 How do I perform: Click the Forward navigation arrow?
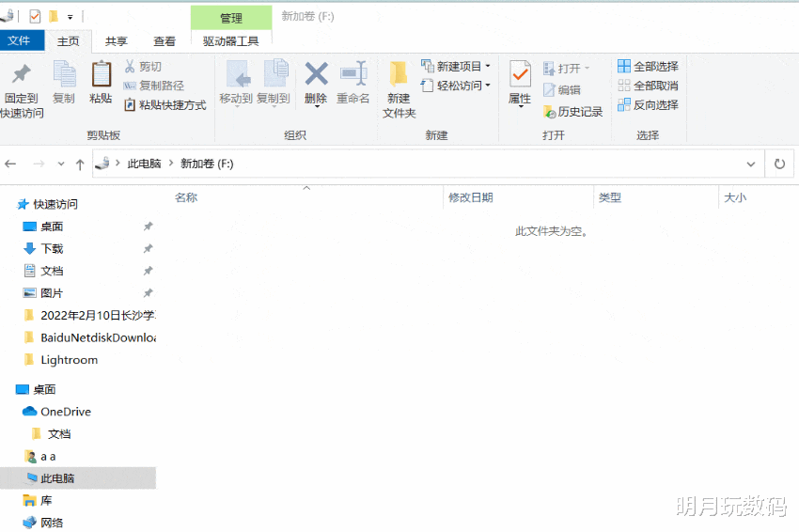(x=39, y=164)
